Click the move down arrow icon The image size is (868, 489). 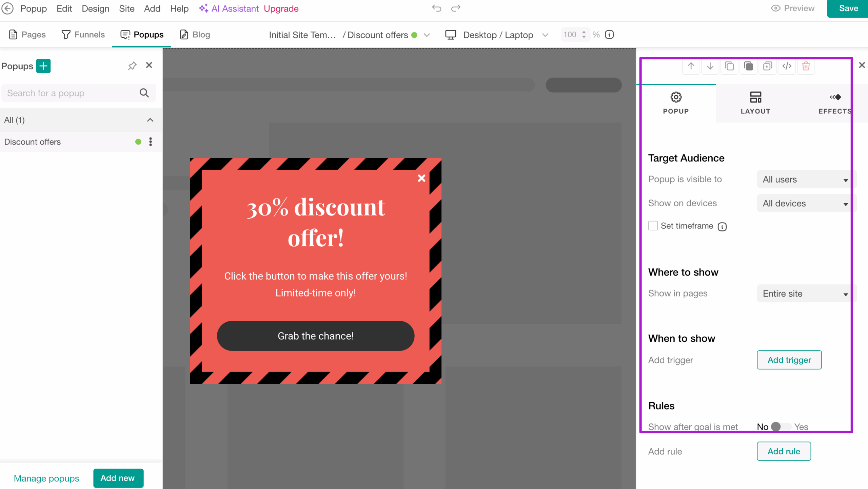click(x=710, y=66)
